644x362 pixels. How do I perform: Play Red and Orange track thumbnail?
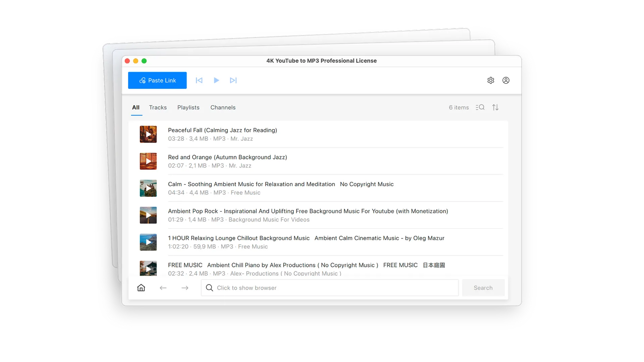click(148, 161)
